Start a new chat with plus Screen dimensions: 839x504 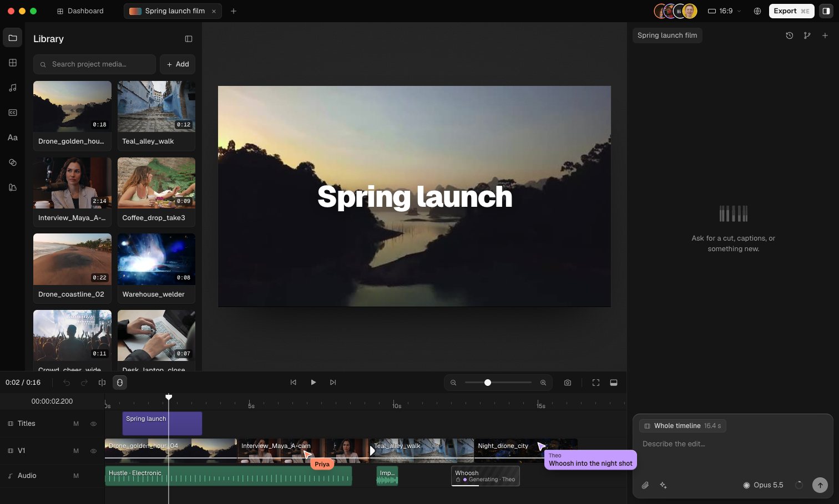pyautogui.click(x=825, y=35)
